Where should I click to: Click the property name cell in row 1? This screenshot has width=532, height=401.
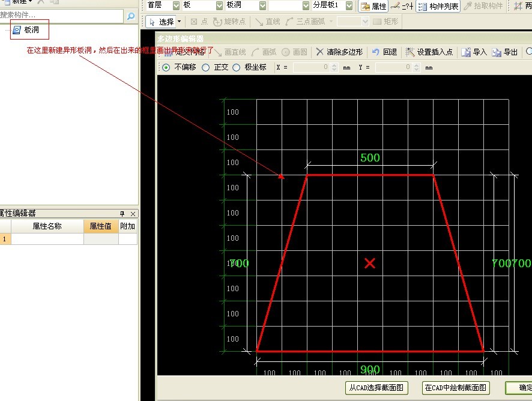coord(47,239)
